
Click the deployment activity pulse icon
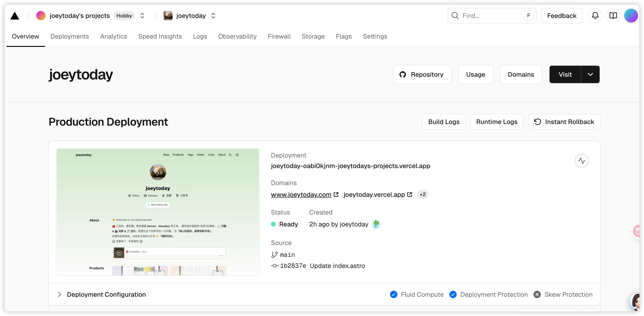coord(581,161)
